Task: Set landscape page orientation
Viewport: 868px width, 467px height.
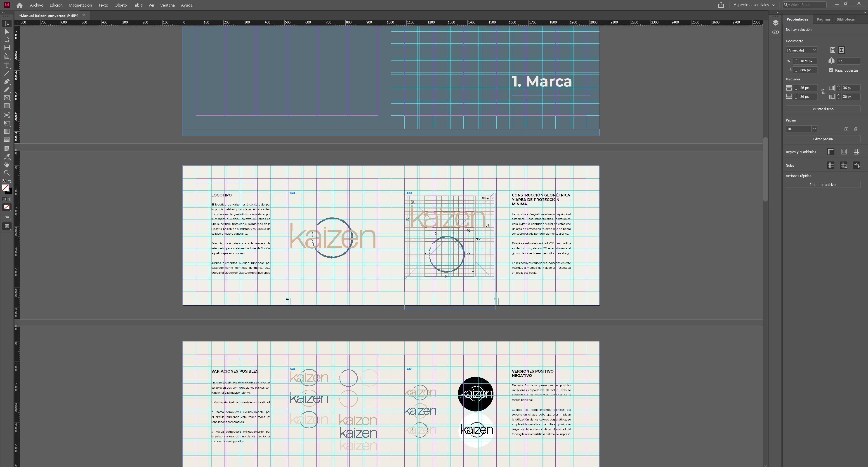Action: click(841, 50)
